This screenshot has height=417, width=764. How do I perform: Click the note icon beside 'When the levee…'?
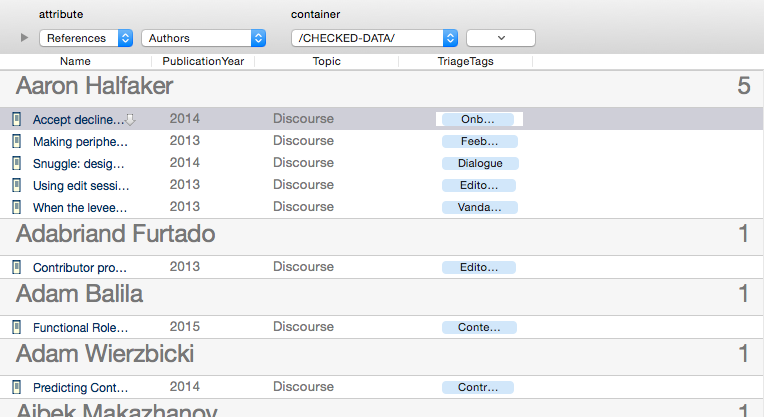[16, 207]
